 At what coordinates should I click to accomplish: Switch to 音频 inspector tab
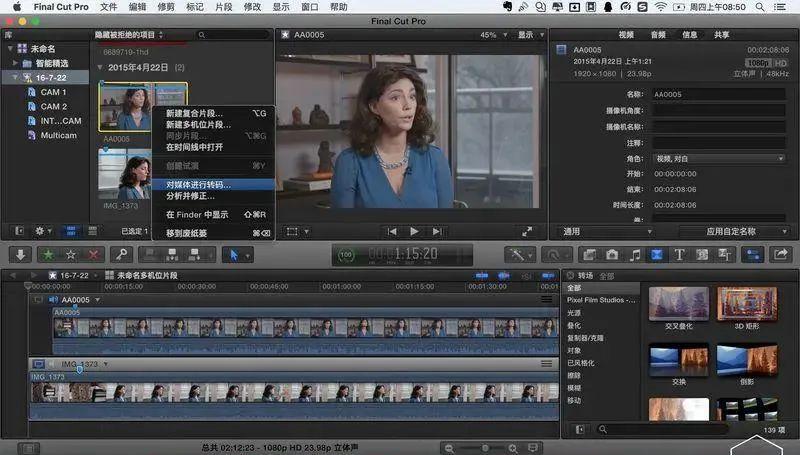click(x=658, y=35)
